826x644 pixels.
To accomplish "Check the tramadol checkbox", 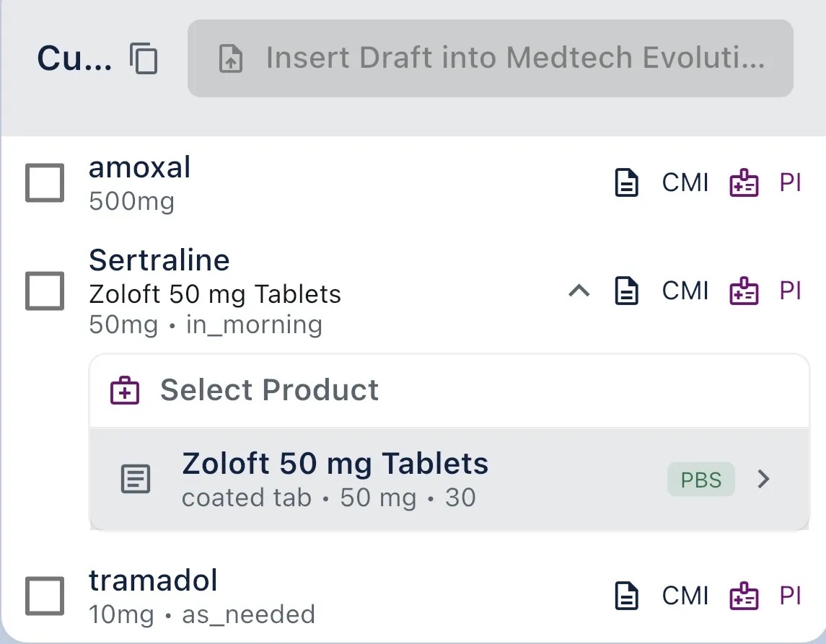I will [x=44, y=596].
